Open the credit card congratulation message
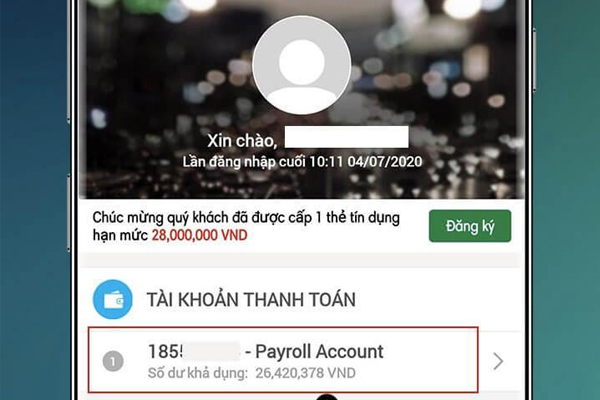The height and width of the screenshot is (400, 600). click(246, 226)
